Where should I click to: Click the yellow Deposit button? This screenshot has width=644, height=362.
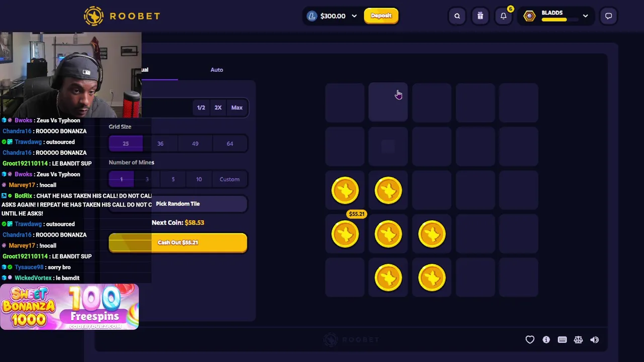click(x=381, y=16)
